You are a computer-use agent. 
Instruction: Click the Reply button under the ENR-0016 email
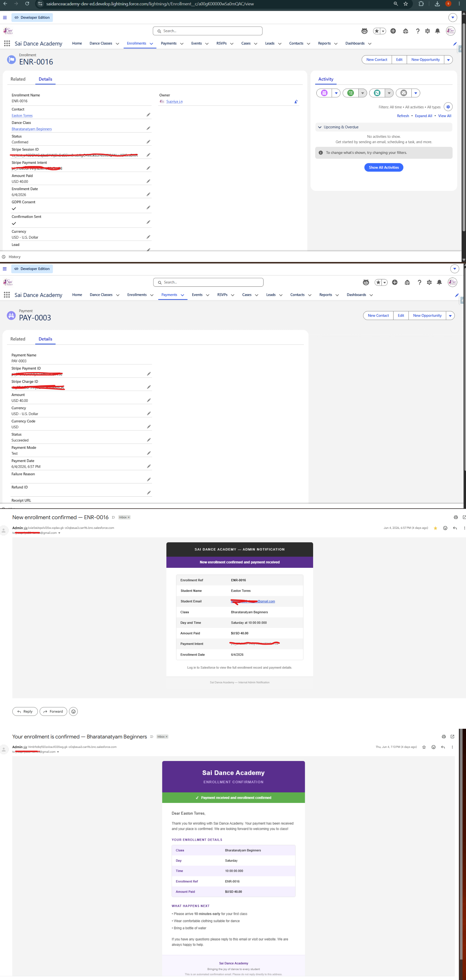coord(25,711)
